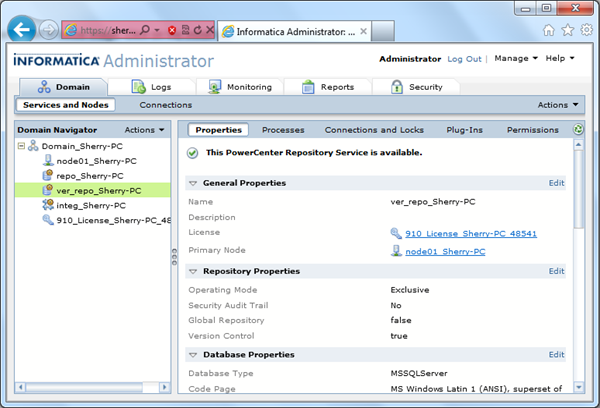Open a new blank browser tab

tap(383, 31)
